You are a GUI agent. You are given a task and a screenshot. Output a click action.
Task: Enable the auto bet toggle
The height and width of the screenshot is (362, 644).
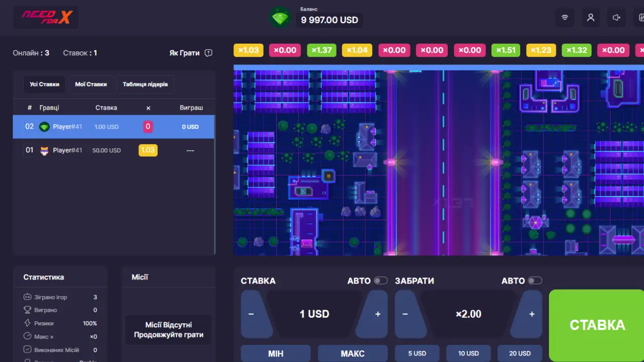(380, 281)
